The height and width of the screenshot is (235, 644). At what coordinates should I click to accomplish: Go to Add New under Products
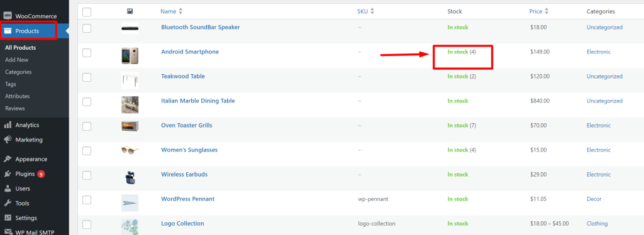tap(17, 60)
